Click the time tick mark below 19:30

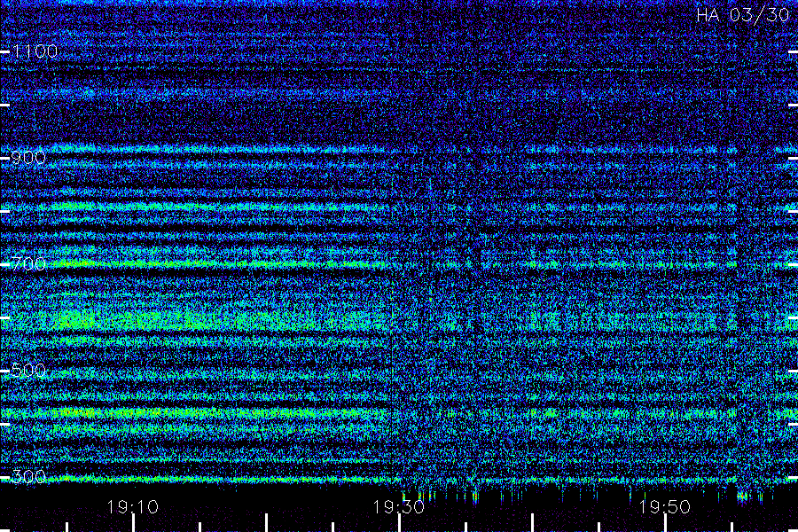pos(400,523)
